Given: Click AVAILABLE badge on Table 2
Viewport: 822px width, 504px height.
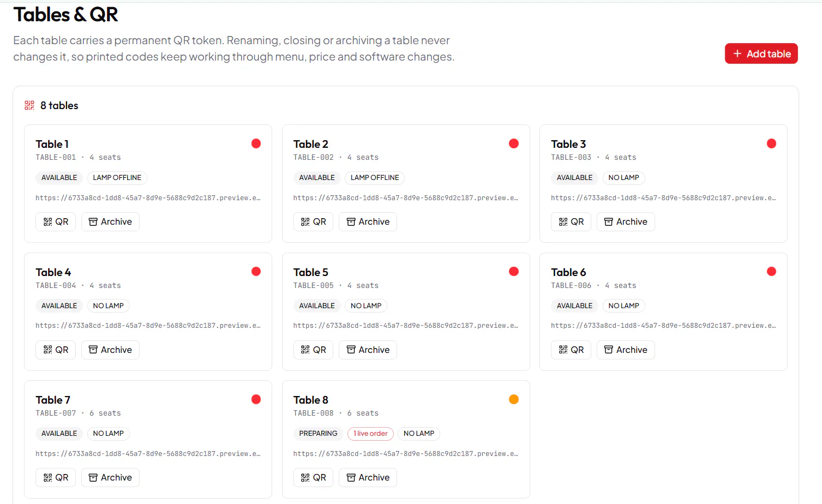Looking at the screenshot, I should (x=317, y=178).
